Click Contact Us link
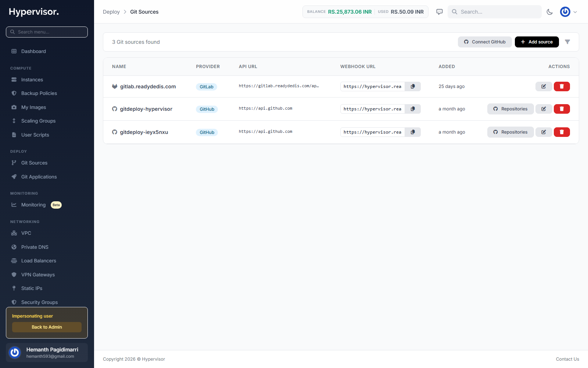 click(567, 359)
